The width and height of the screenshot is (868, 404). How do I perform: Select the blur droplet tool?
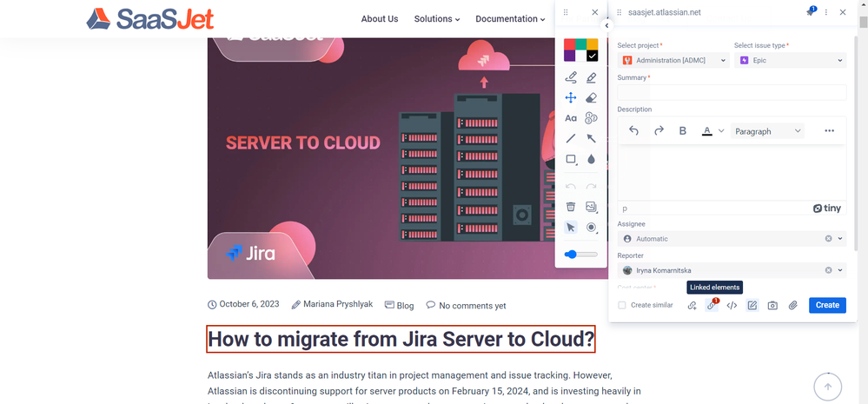pyautogui.click(x=591, y=159)
